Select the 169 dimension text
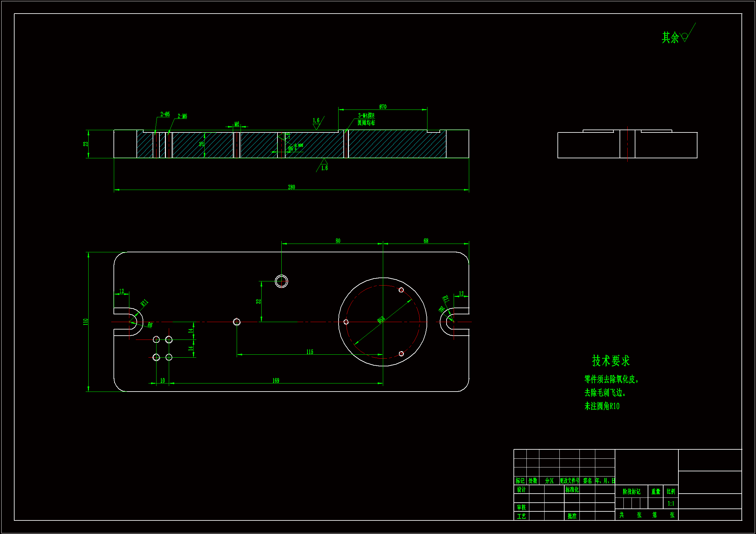 [x=275, y=380]
